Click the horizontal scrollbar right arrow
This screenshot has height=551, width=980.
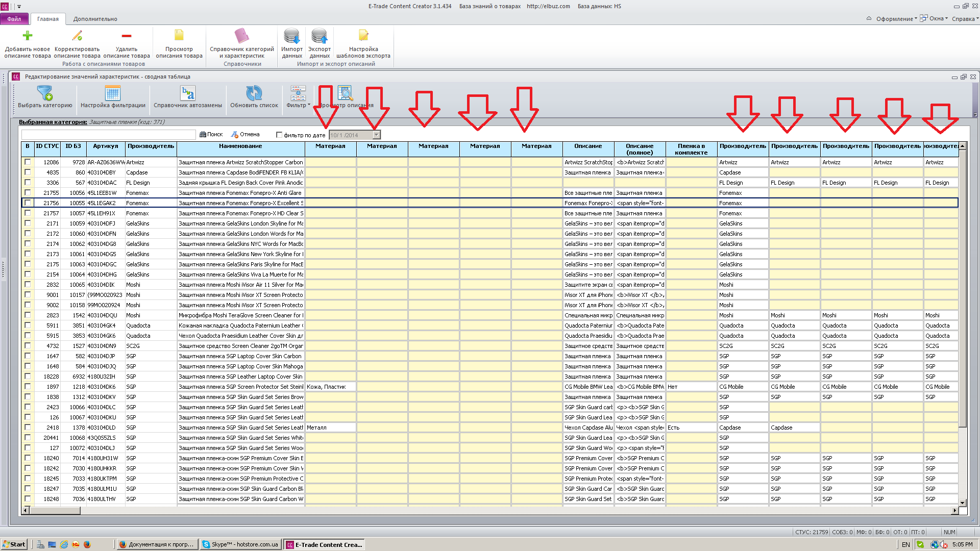click(x=954, y=510)
